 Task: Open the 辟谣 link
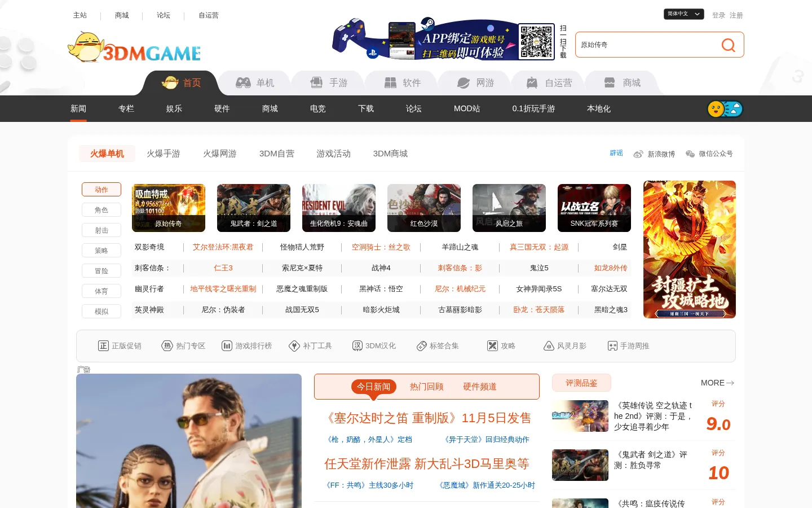coord(616,154)
